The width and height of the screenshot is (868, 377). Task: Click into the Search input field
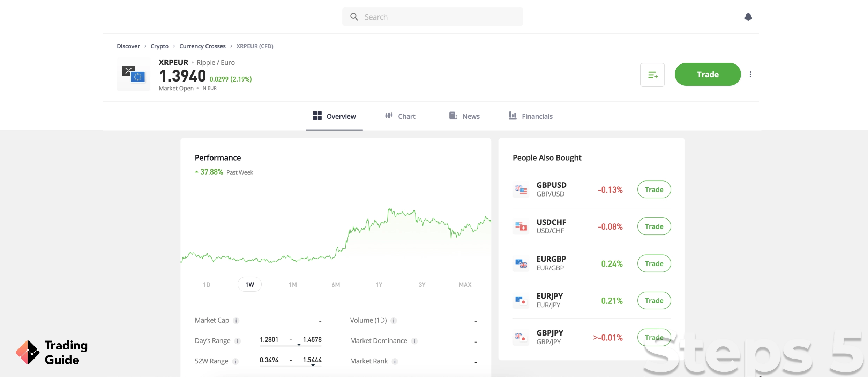click(433, 17)
